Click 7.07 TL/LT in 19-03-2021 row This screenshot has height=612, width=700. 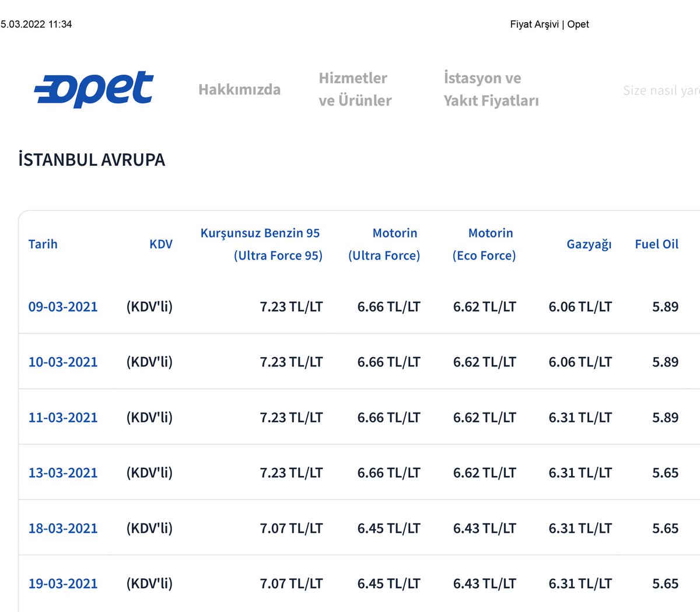[x=291, y=583]
